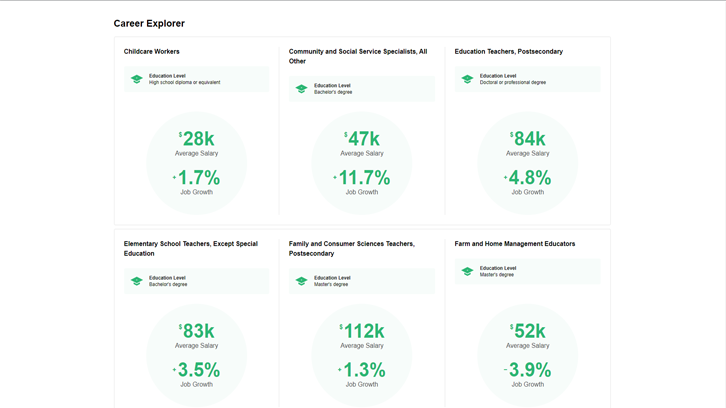
Task: Open Education Teachers, Postsecondary career title
Action: click(x=508, y=51)
